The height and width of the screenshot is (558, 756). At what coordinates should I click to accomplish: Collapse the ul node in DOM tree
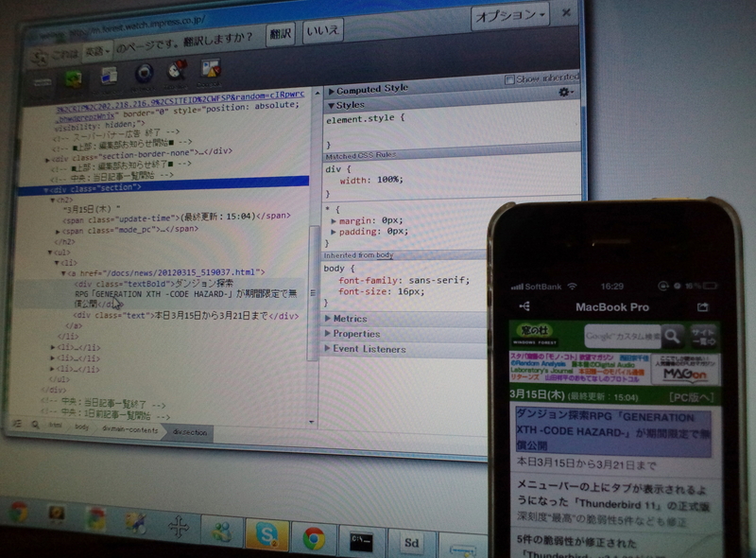pyautogui.click(x=50, y=253)
